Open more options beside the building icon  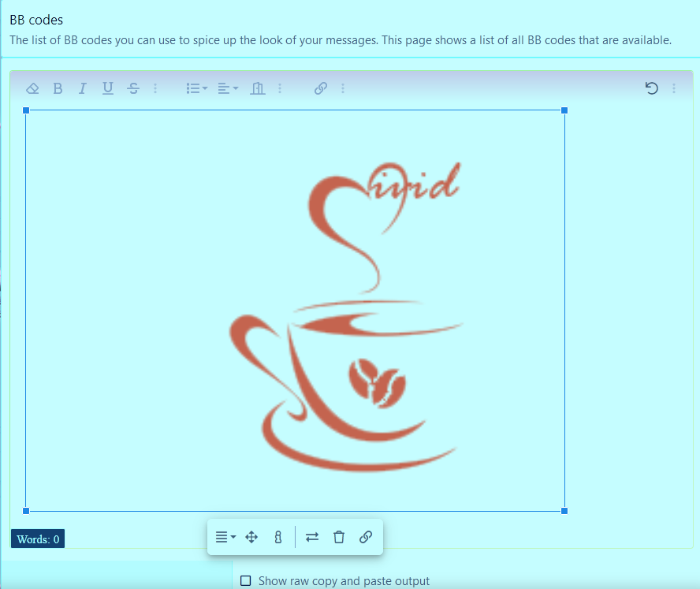point(280,88)
